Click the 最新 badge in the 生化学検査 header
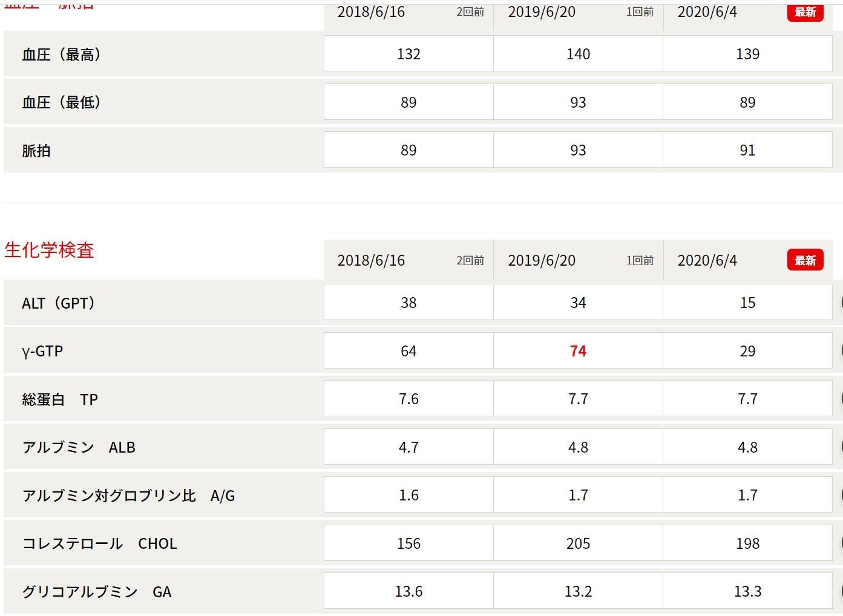 coord(805,260)
